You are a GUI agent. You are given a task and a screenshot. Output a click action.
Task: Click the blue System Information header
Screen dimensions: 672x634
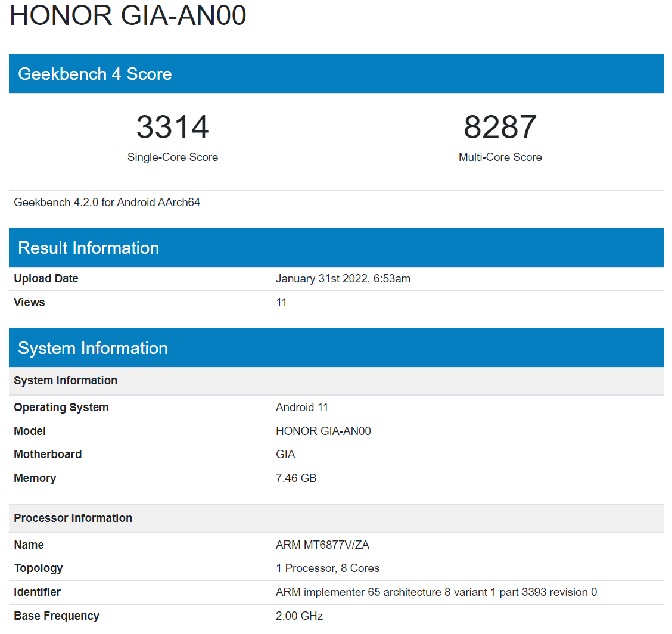click(92, 348)
